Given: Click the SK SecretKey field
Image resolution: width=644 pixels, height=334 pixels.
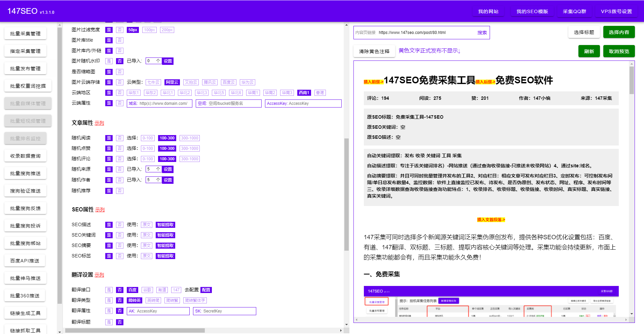Looking at the screenshot, I should pyautogui.click(x=225, y=311).
